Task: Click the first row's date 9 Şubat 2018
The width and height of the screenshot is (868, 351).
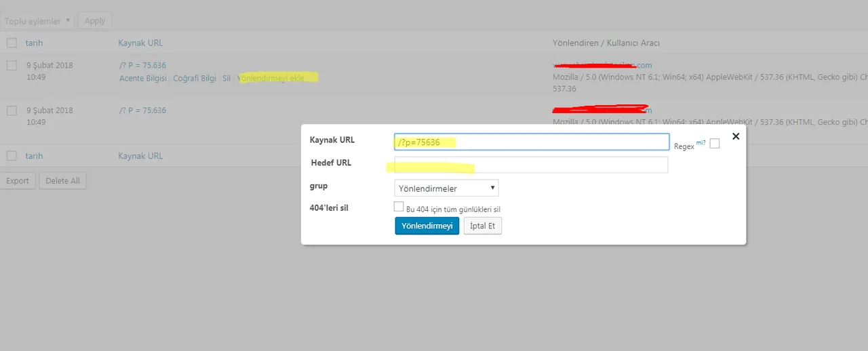Action: (x=50, y=65)
